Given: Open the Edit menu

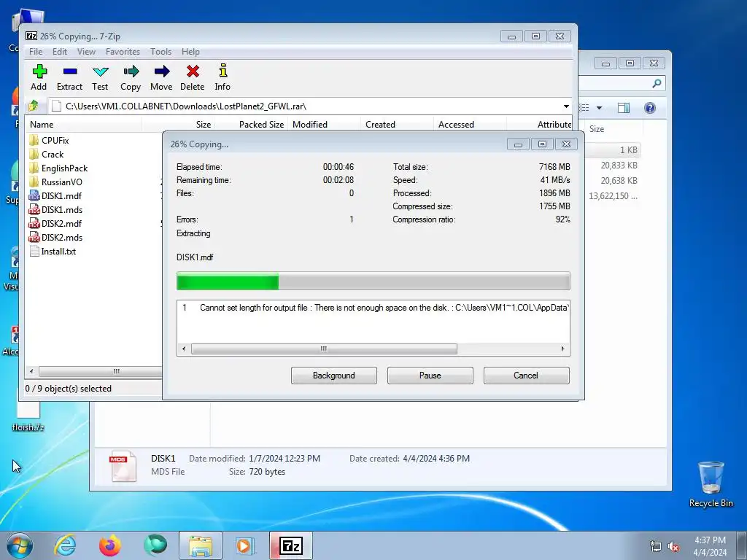Looking at the screenshot, I should pos(60,52).
